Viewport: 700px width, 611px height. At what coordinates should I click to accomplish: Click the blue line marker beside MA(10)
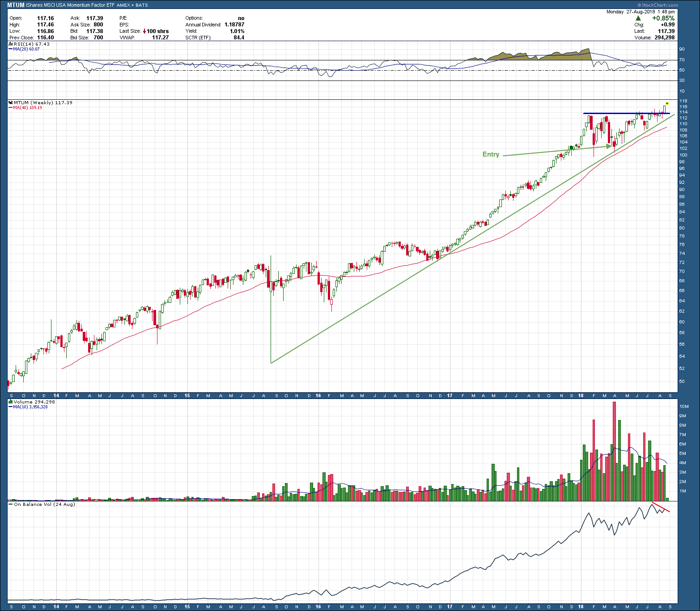11,407
